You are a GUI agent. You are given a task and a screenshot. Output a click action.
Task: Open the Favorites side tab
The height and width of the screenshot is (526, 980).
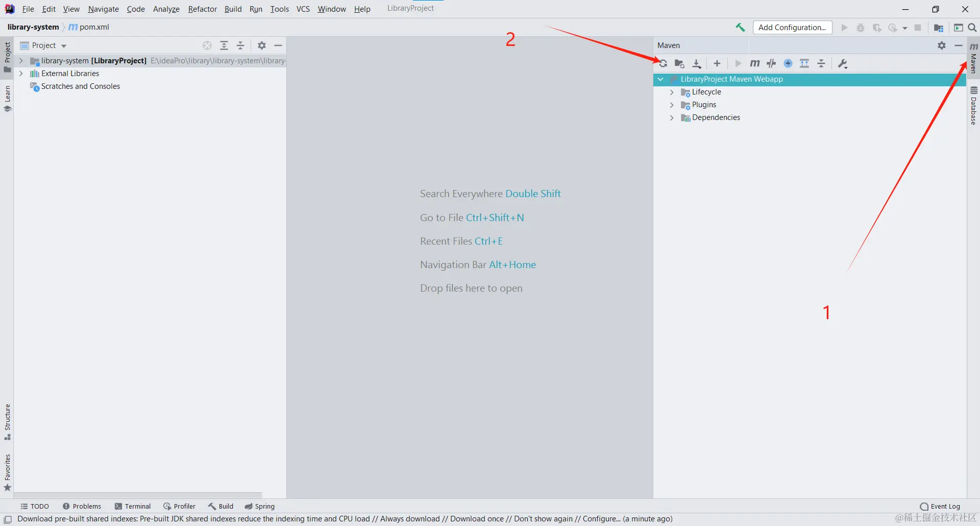[7, 472]
